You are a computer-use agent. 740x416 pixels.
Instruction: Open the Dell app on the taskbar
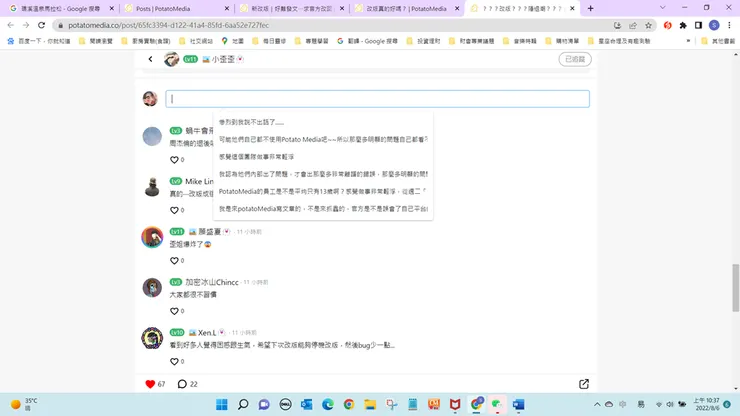tap(286, 404)
